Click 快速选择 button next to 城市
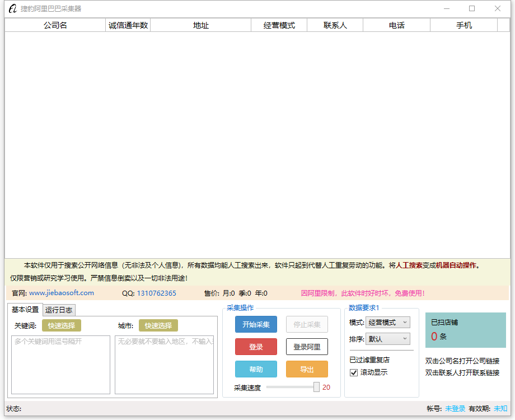This screenshot has width=515, height=420. point(158,325)
